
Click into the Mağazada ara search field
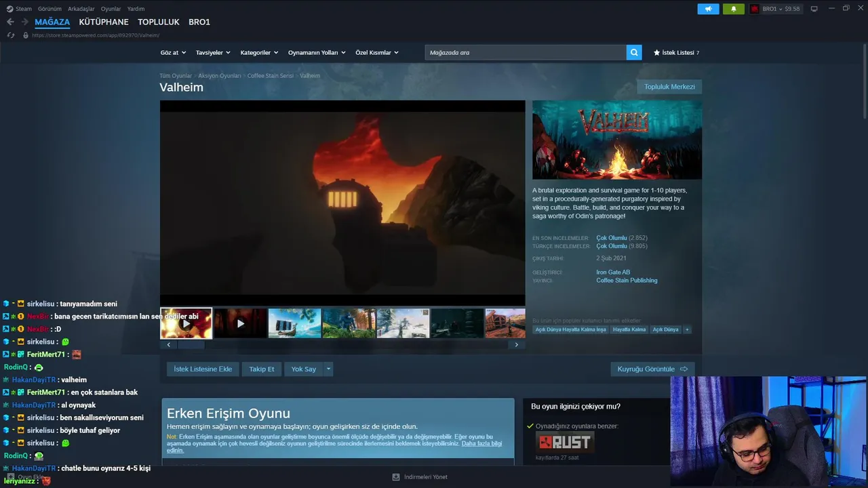click(x=526, y=52)
